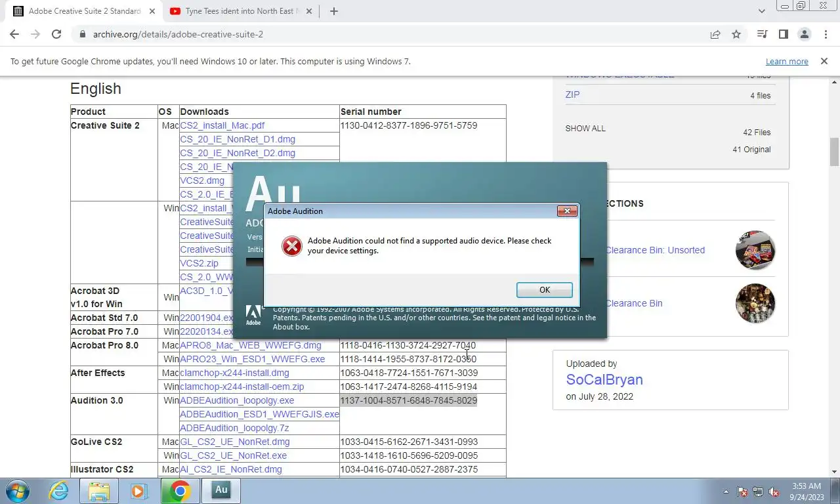Screen dimensions: 840x504
Task: Open ZIP download option
Action: (572, 94)
